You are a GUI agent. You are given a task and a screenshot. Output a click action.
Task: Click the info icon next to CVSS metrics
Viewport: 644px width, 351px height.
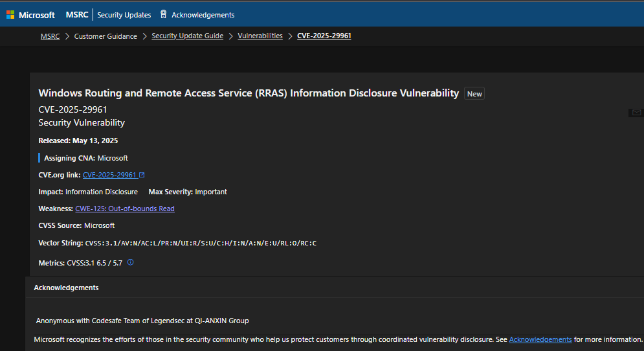130,262
